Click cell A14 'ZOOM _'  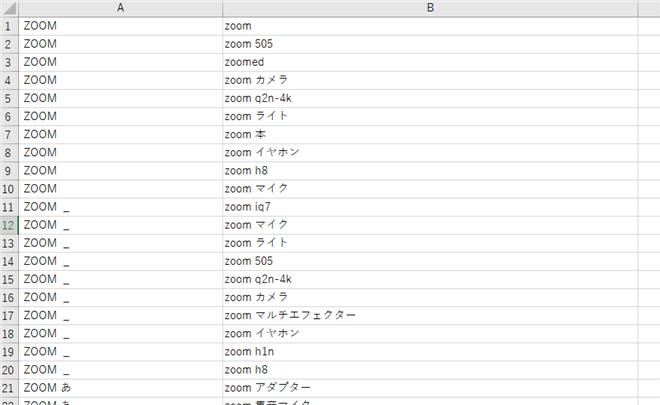(120, 261)
